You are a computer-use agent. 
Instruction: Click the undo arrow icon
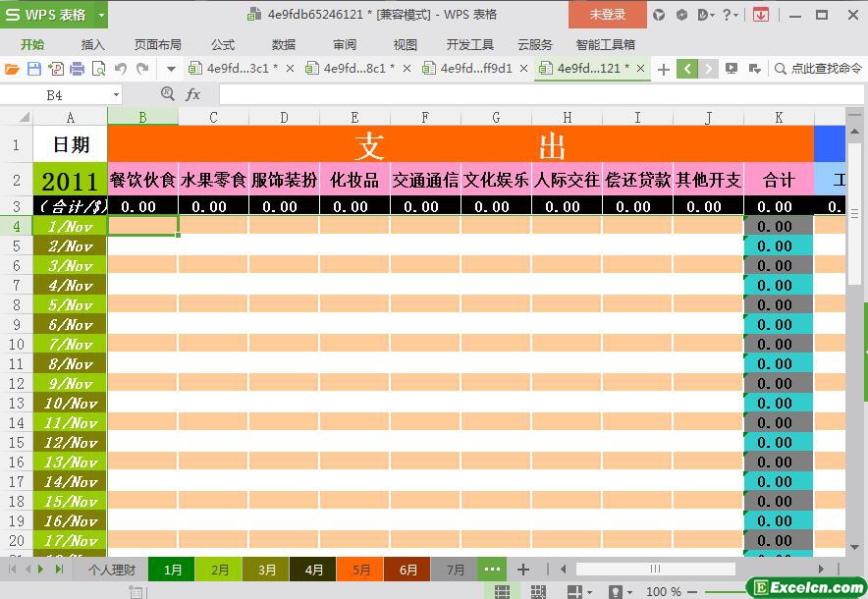(x=121, y=69)
